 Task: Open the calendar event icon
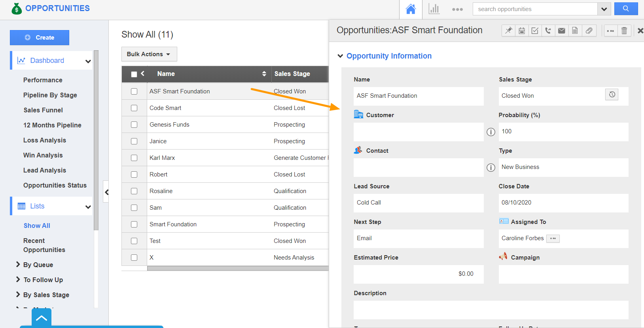coord(522,30)
